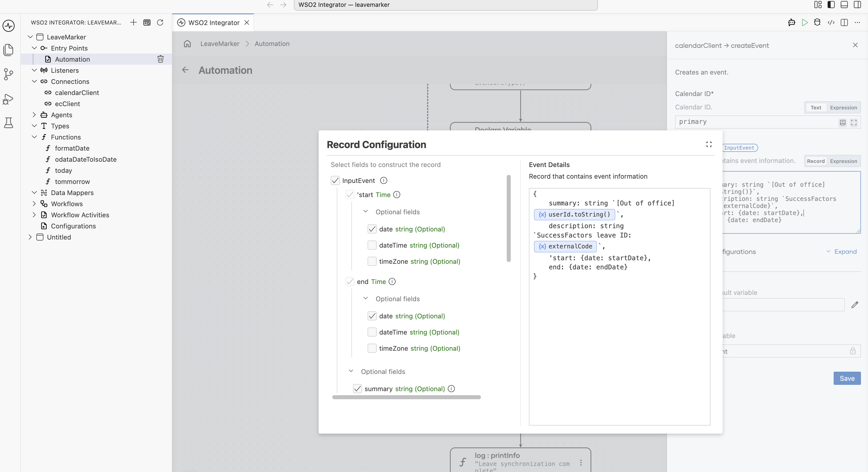Add new artifact with plus icon
The image size is (868, 472).
point(134,22)
